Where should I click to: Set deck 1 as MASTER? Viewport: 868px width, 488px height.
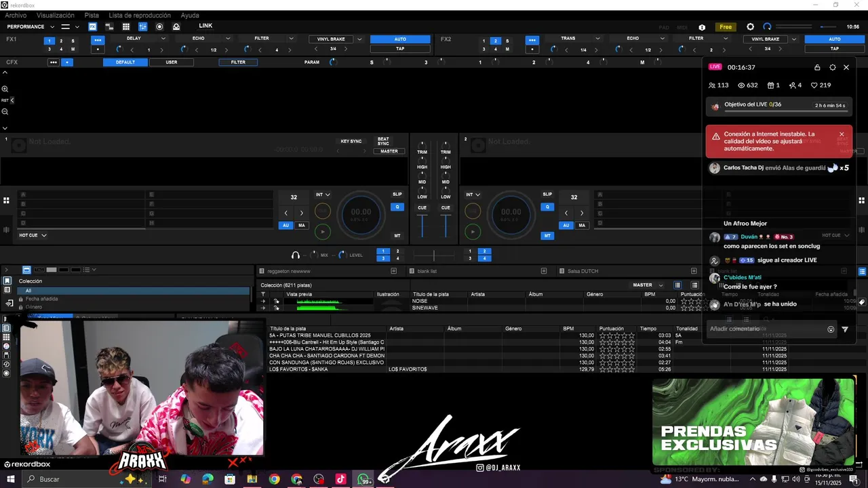pos(389,151)
